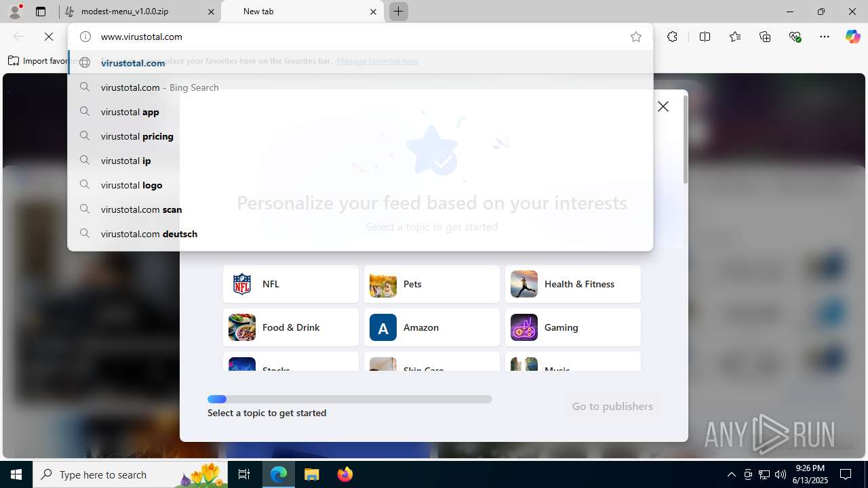Select the virustotal.com scan suggestion
Screen dimensions: 868x488
361,209
